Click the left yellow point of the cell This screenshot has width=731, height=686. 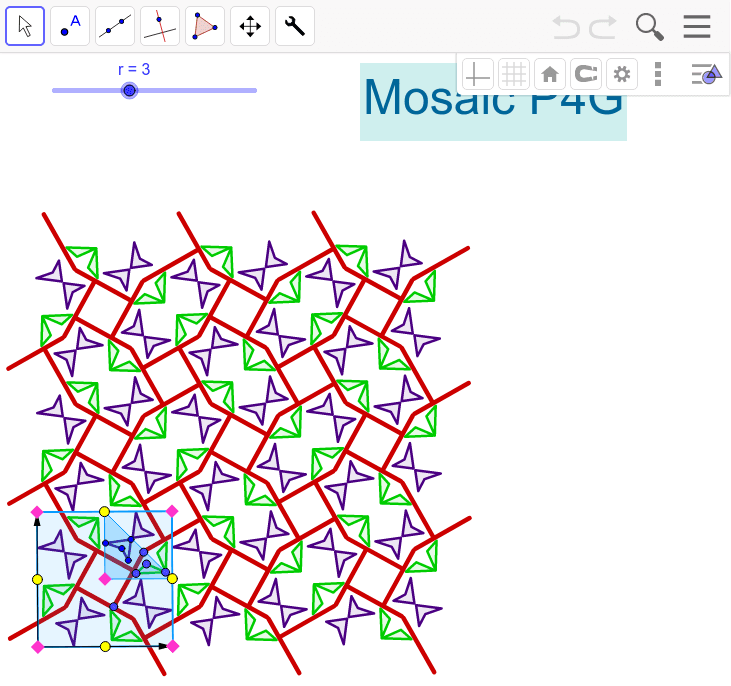click(x=37, y=580)
